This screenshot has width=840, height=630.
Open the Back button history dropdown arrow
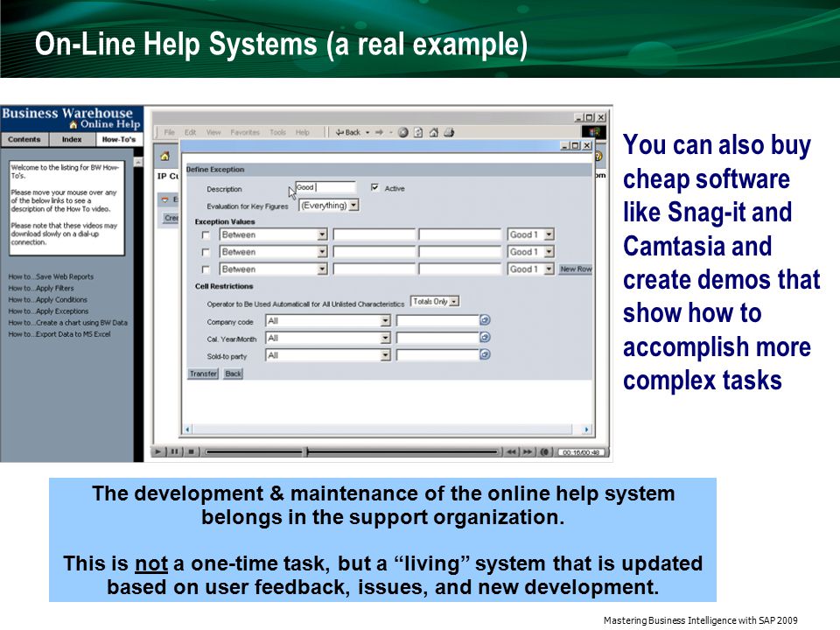pos(367,132)
